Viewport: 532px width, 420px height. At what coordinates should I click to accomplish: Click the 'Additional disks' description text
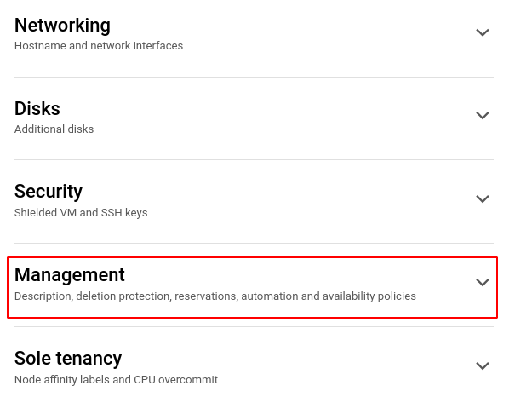(x=54, y=129)
